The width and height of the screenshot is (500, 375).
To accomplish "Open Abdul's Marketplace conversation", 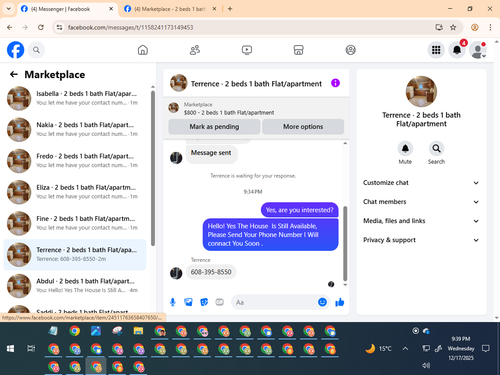I will 75,286.
